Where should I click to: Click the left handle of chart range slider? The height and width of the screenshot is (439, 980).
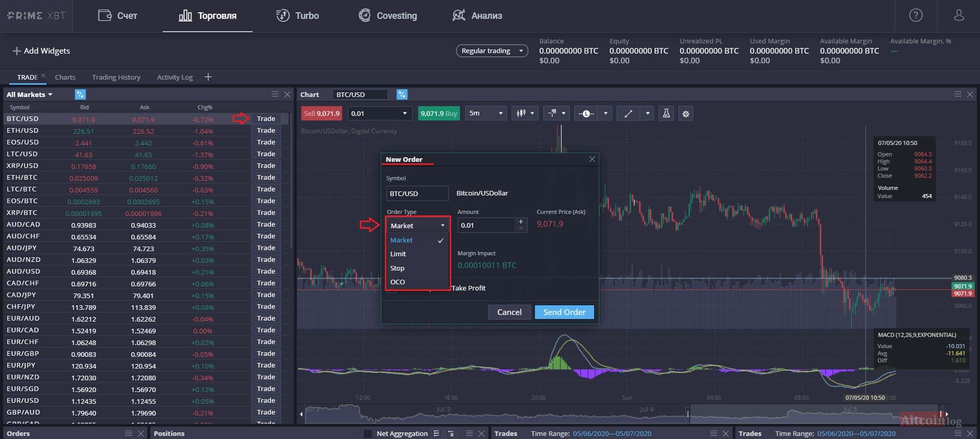688,413
